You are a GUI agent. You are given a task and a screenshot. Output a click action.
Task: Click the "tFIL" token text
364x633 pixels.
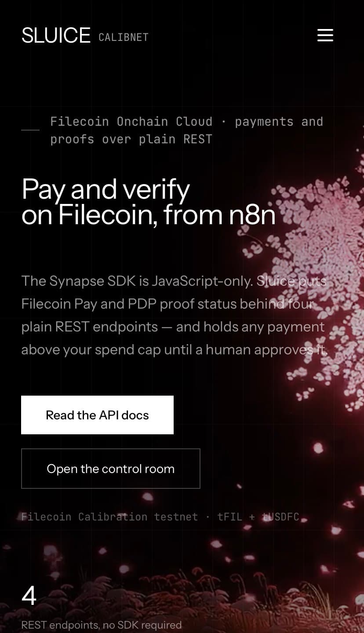pos(229,517)
